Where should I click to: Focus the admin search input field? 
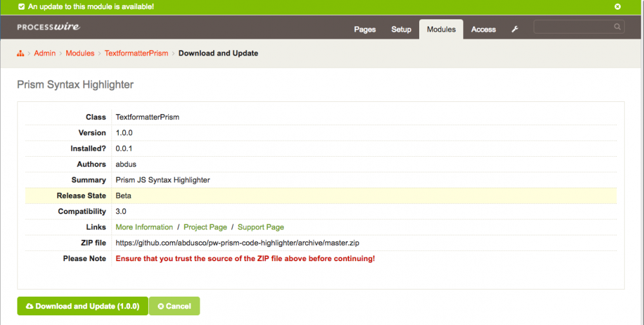coord(573,27)
